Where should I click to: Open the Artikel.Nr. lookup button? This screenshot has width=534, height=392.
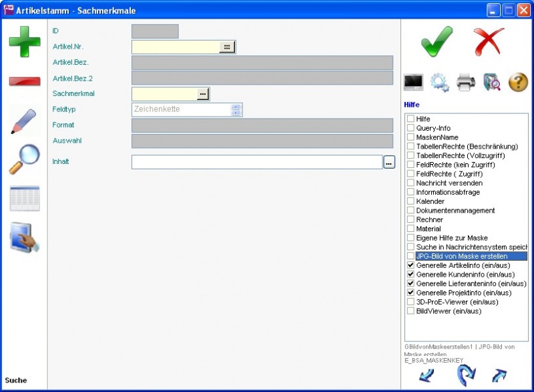coord(227,47)
